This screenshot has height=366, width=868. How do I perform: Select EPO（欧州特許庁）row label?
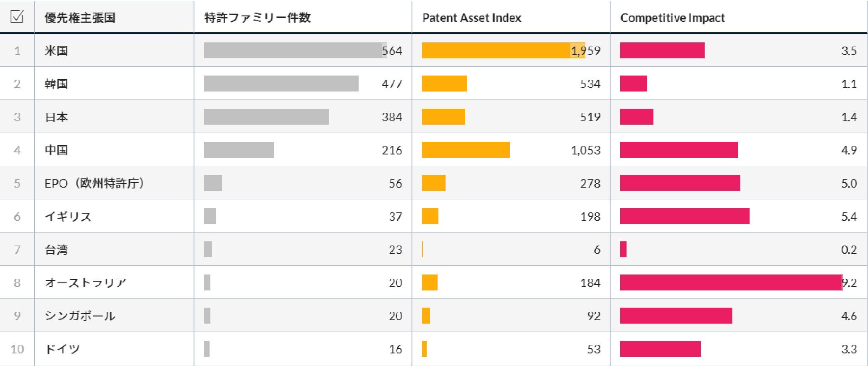point(94,183)
